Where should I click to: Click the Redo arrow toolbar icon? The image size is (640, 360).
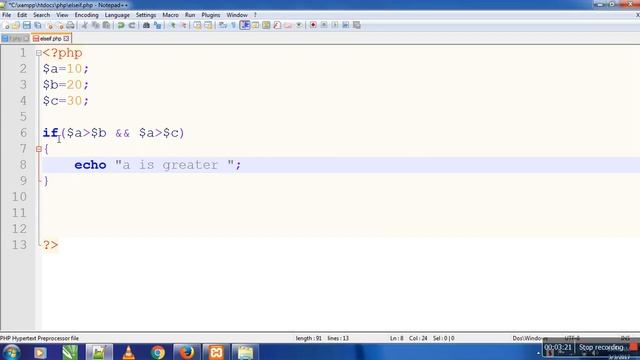(x=132, y=25)
